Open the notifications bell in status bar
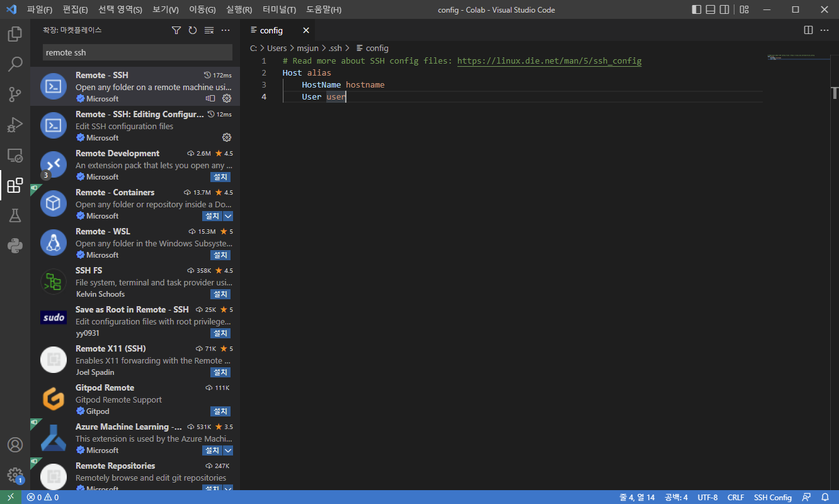This screenshot has width=839, height=504. click(x=825, y=497)
